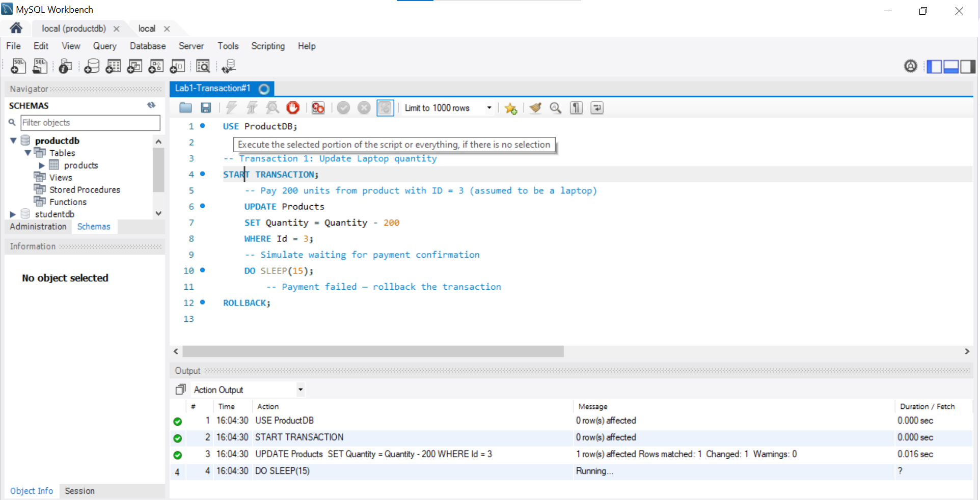Open a script file using the folder icon
980x500 pixels.
click(x=186, y=108)
